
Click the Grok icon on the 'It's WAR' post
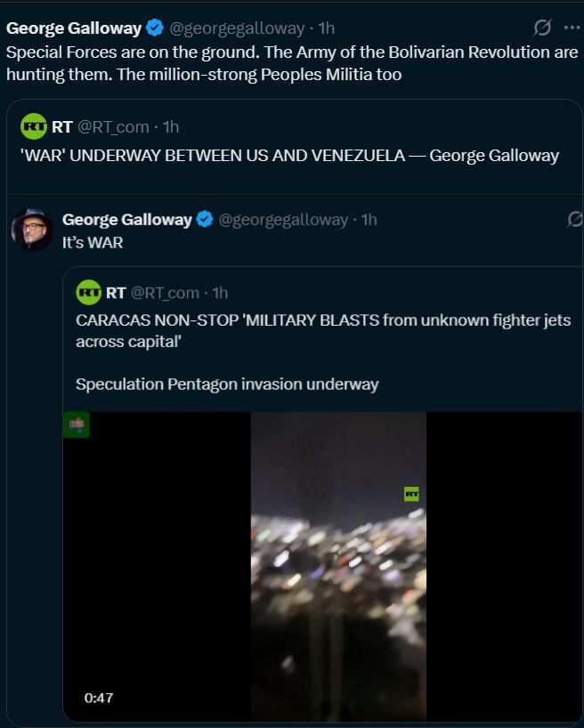574,219
